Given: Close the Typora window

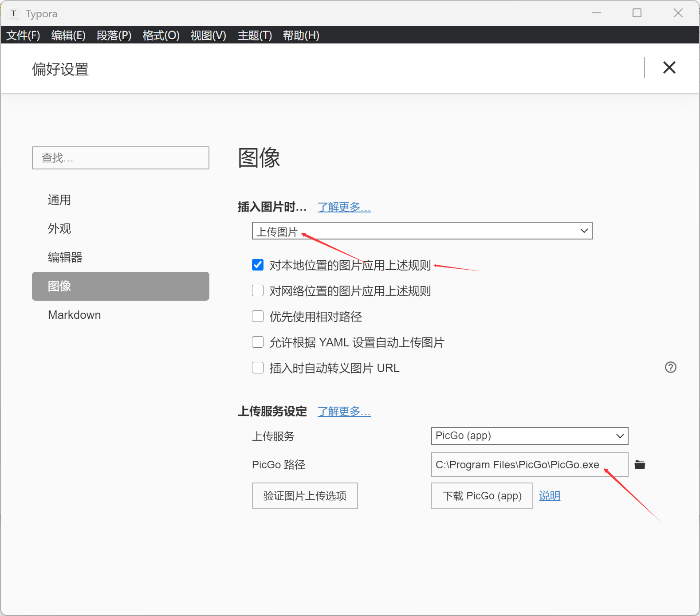Looking at the screenshot, I should (x=678, y=13).
